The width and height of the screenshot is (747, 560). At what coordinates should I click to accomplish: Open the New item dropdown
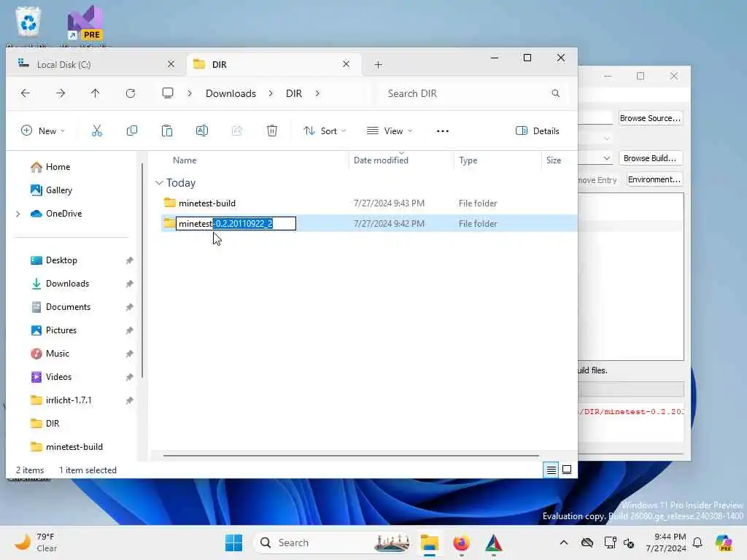(43, 131)
